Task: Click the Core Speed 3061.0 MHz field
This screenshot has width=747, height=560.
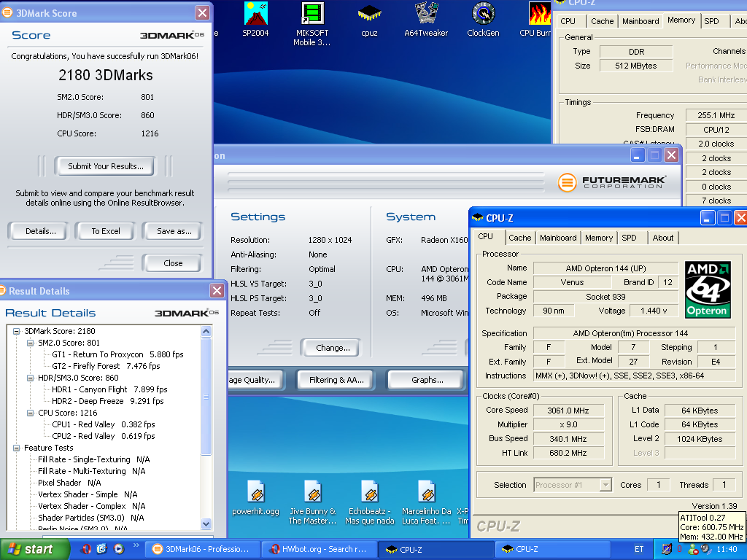Action: click(x=568, y=411)
